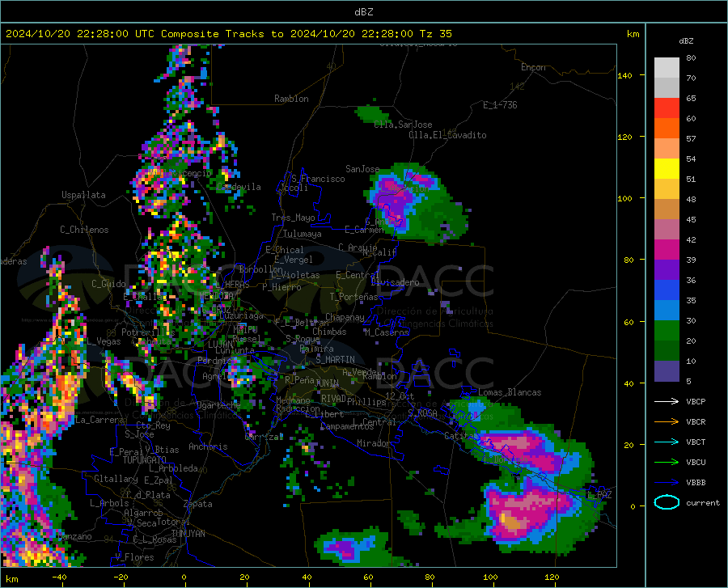Viewport: 728px width, 588px height.
Task: Click the Divisadero label
Action: pos(395,282)
